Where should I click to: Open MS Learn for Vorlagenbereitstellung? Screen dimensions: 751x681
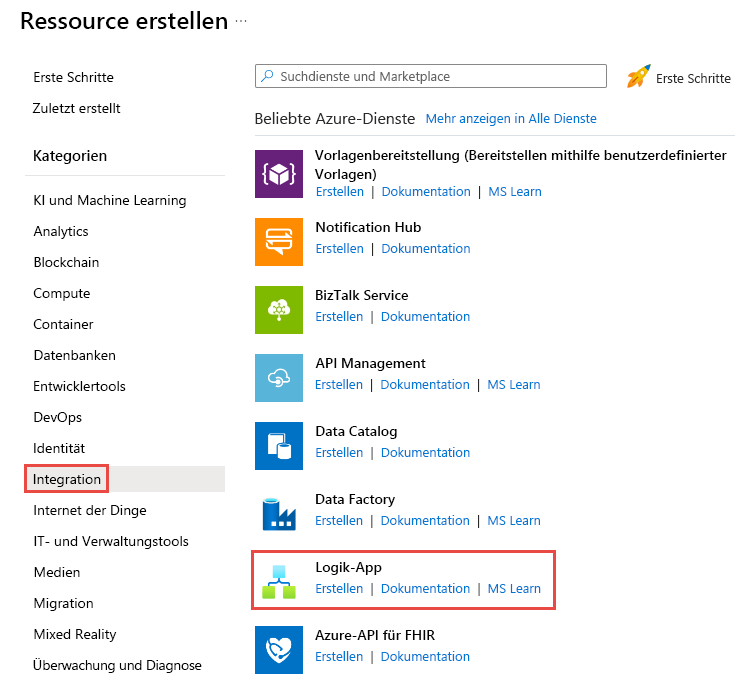click(x=515, y=192)
